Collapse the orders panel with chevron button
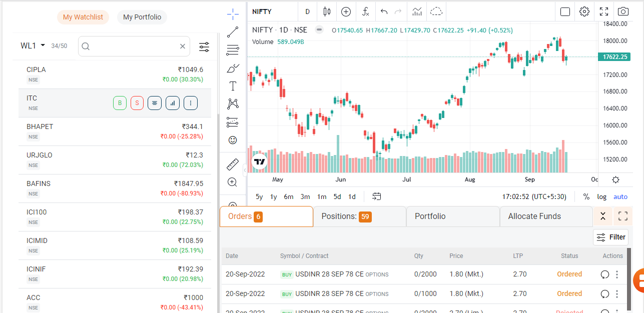This screenshot has width=644, height=313. click(x=603, y=216)
